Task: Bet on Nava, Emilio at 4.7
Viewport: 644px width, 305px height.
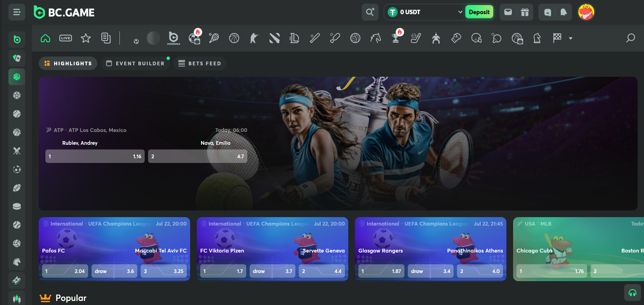Action: tap(198, 156)
